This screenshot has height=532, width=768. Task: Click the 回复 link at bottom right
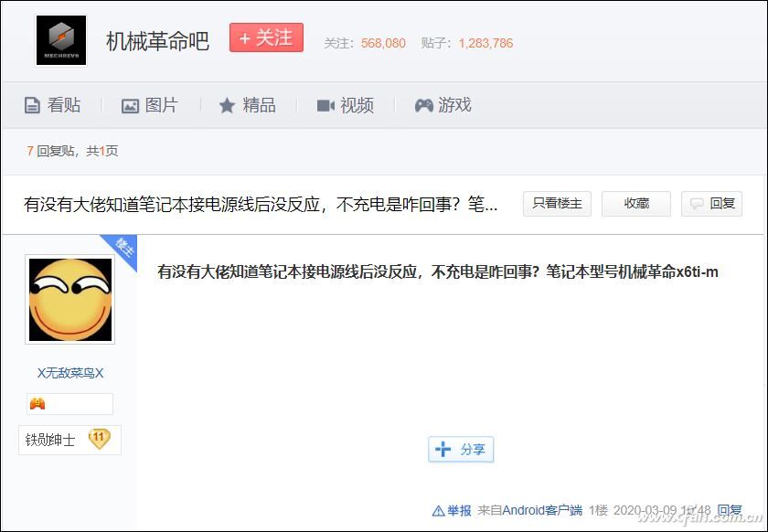[736, 513]
